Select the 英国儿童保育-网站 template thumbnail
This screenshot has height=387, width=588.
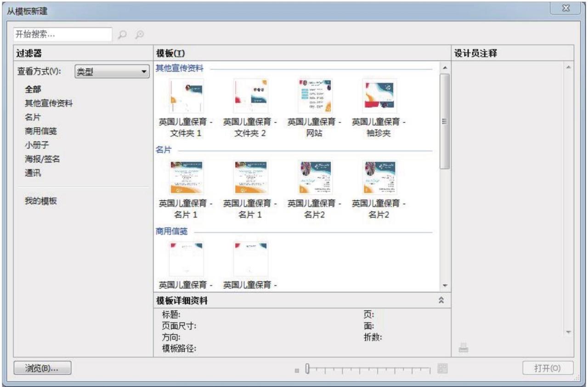(x=314, y=96)
